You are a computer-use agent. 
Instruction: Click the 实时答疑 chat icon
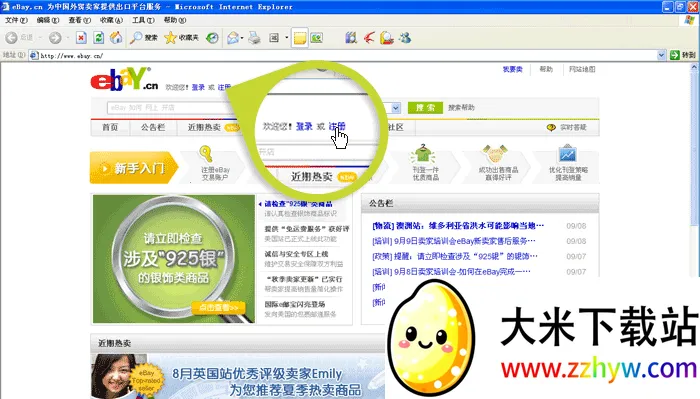(551, 128)
